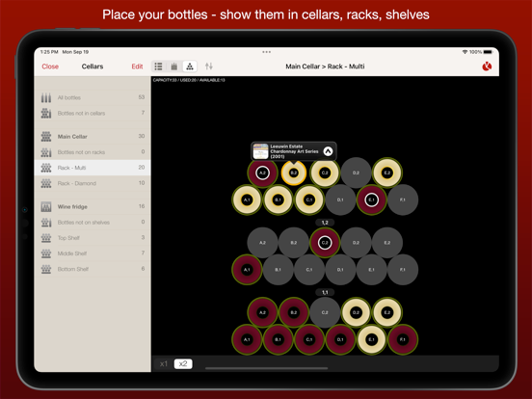Screen dimensions: 532x399
Task: Select red bottle A.2 in section 1,1
Action: tap(262, 312)
